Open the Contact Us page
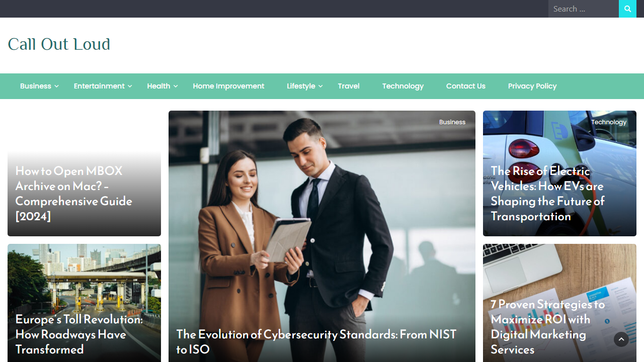The height and width of the screenshot is (362, 644). [466, 86]
